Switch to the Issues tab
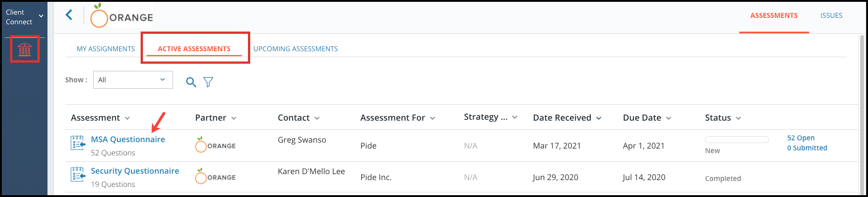Viewport: 868px width, 197px height. (x=831, y=16)
